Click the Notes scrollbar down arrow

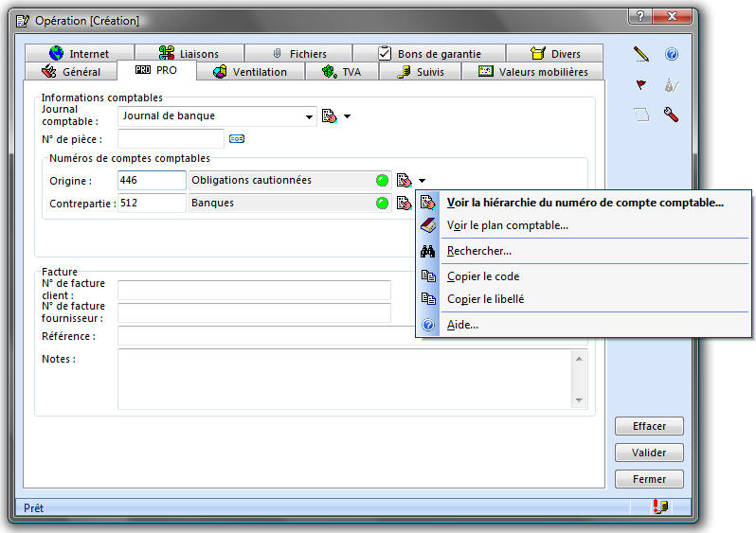(580, 400)
